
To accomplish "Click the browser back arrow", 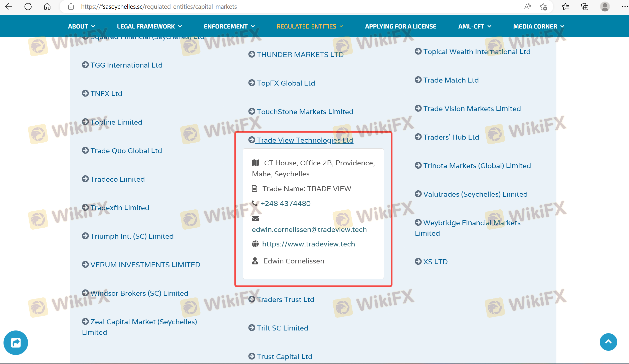I will click(9, 7).
